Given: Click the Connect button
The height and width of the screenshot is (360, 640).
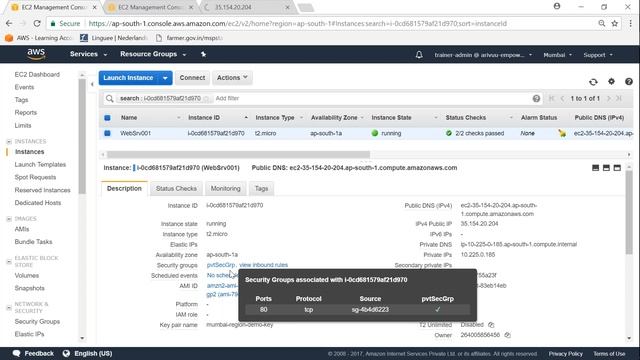Looking at the screenshot, I should 192,78.
